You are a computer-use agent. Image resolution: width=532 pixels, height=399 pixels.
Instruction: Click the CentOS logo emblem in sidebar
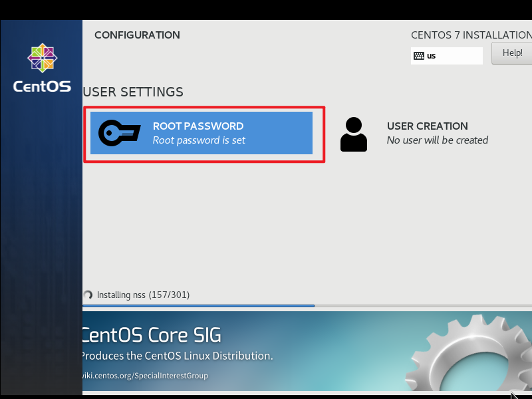point(42,59)
